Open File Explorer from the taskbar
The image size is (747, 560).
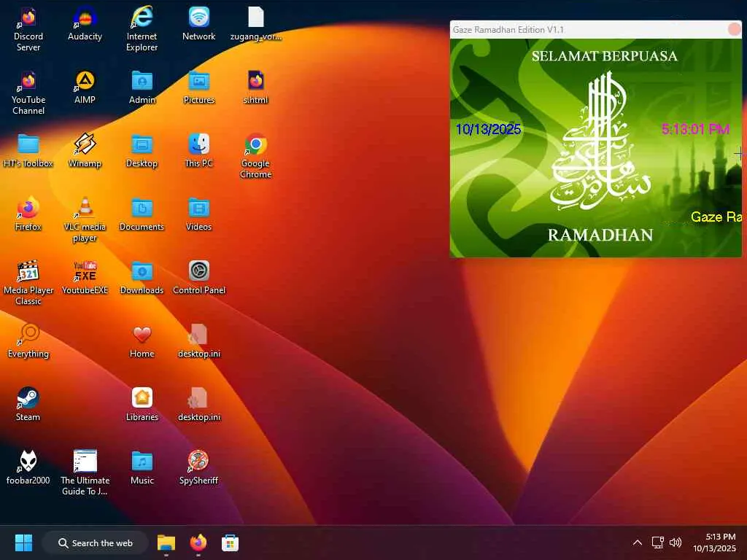pyautogui.click(x=166, y=542)
